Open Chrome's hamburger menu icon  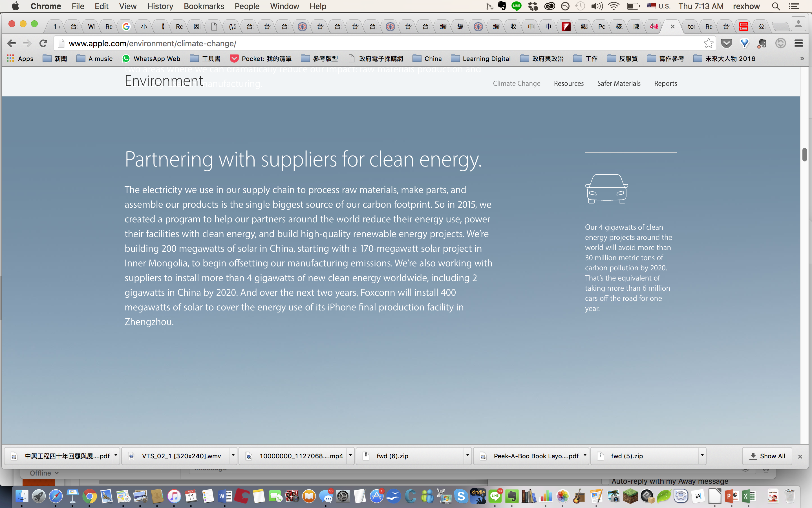798,43
